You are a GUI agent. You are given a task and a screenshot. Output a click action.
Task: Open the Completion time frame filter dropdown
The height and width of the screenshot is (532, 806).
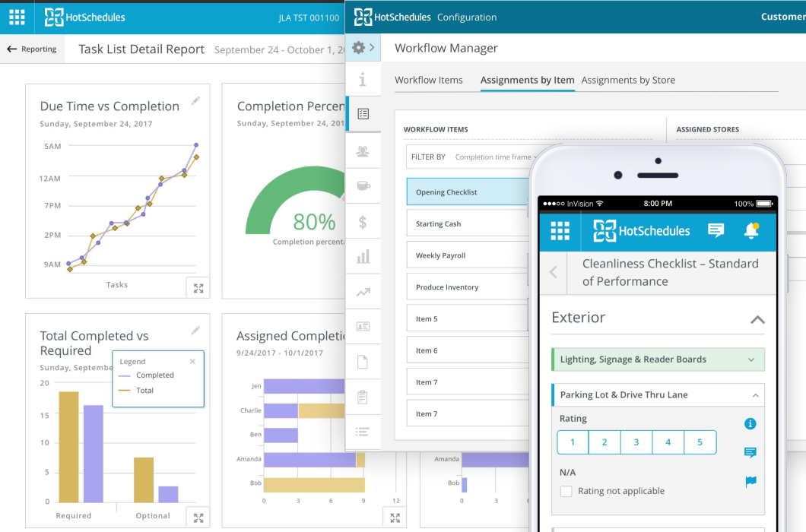(495, 156)
